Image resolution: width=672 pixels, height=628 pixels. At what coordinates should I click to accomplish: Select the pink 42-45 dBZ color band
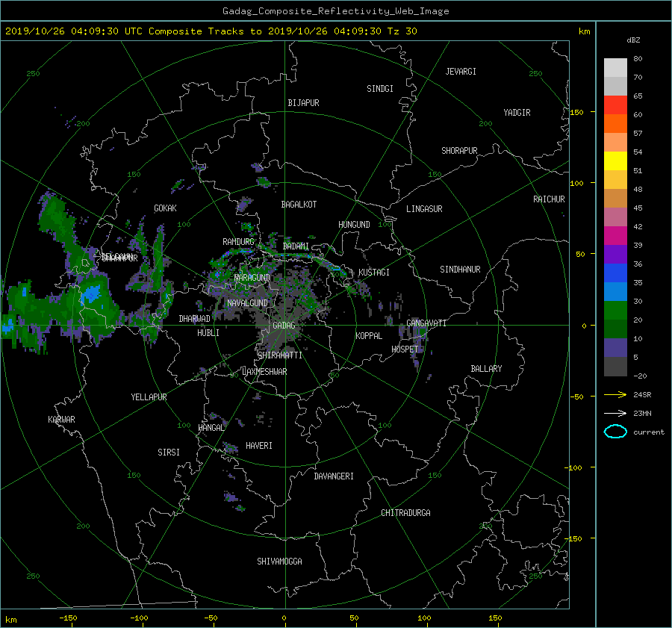coord(615,217)
